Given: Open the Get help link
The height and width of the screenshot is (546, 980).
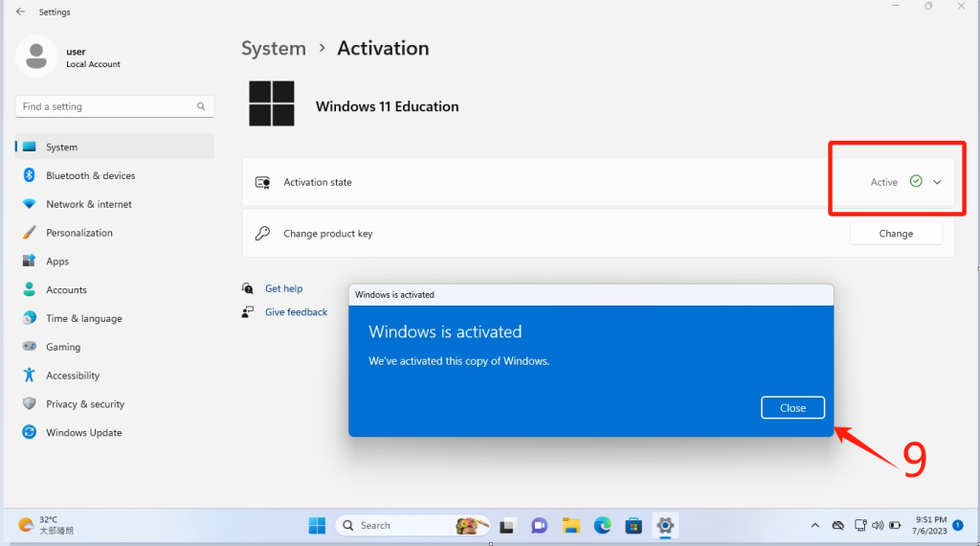Looking at the screenshot, I should (283, 288).
